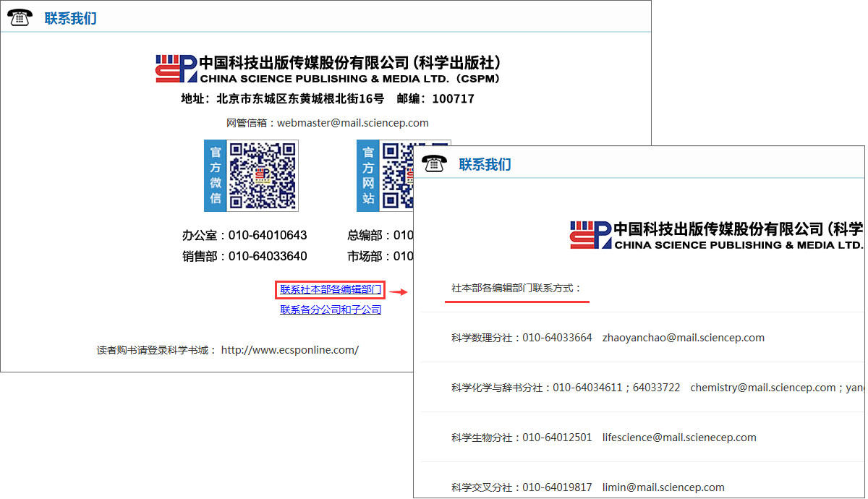
Task: Click the 联系我们 heading in the back window
Action: pos(70,19)
